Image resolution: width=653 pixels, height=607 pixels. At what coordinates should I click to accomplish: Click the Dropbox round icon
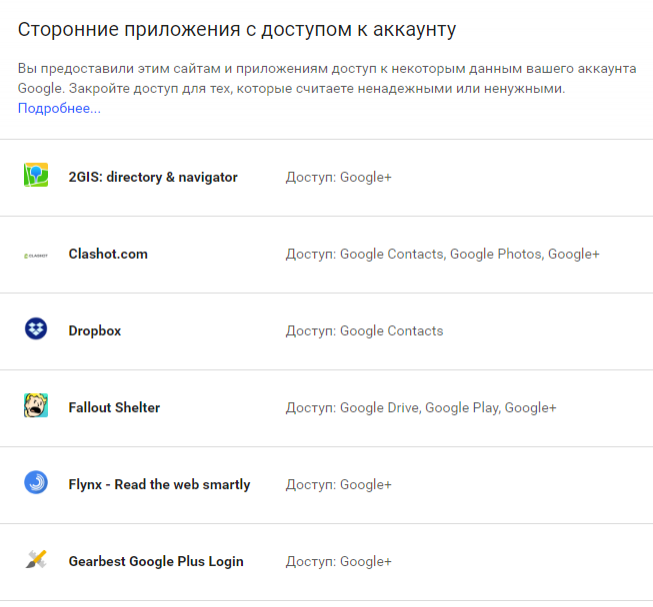click(x=36, y=328)
